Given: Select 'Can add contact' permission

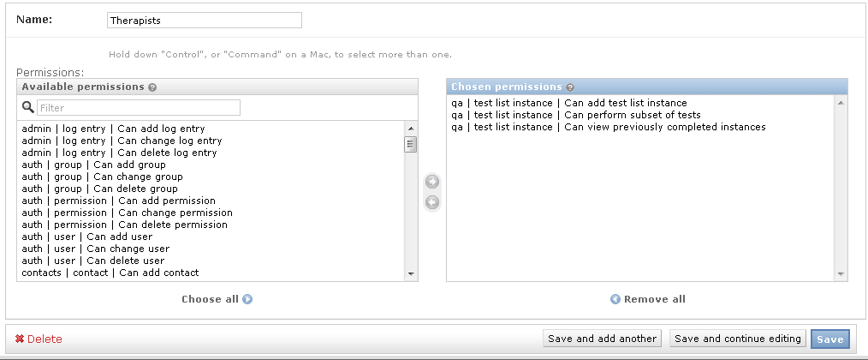Looking at the screenshot, I should [211, 273].
